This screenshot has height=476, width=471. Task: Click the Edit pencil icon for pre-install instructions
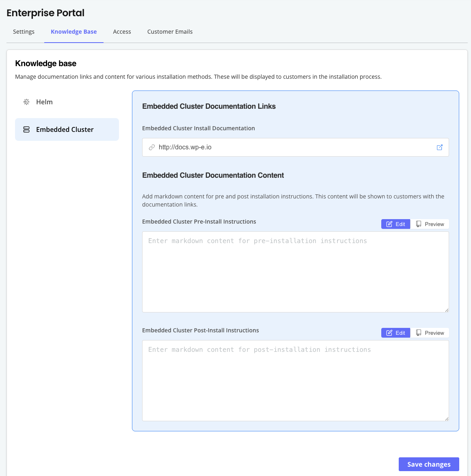(x=390, y=224)
